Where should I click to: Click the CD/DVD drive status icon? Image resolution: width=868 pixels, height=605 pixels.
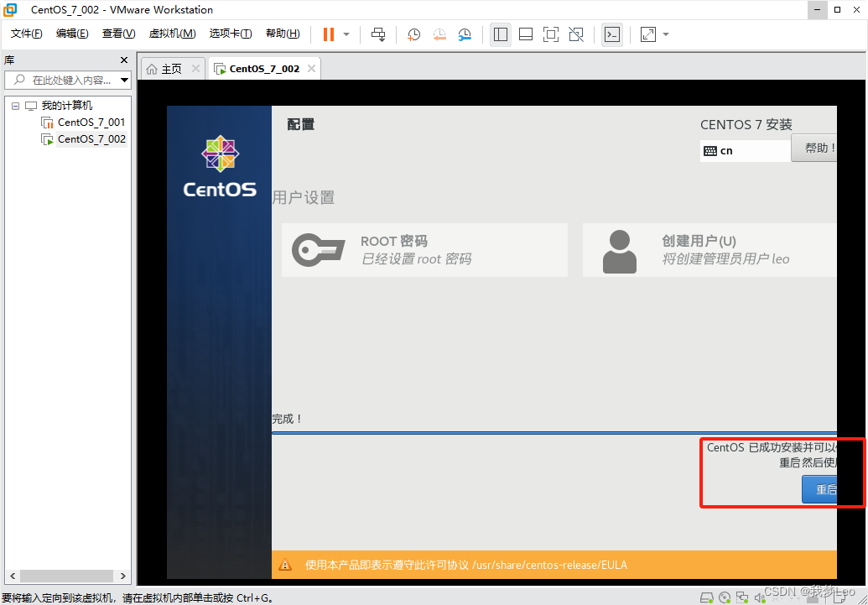725,597
